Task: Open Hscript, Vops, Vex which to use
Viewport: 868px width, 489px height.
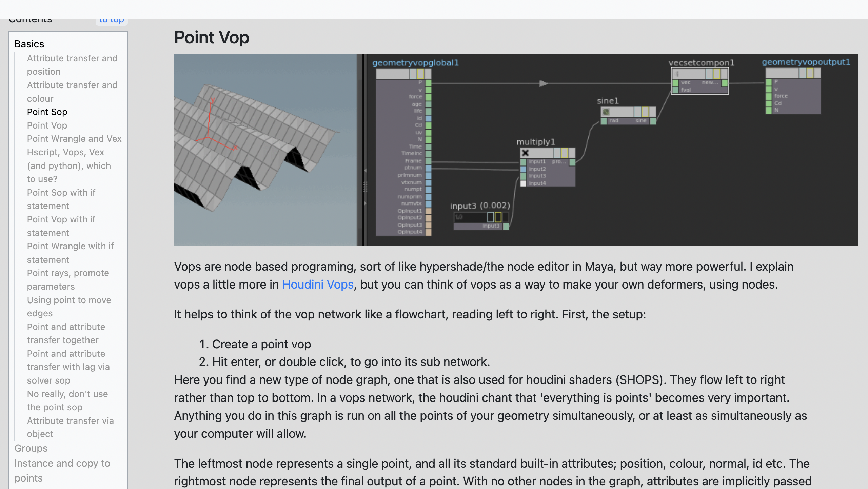Action: [69, 165]
